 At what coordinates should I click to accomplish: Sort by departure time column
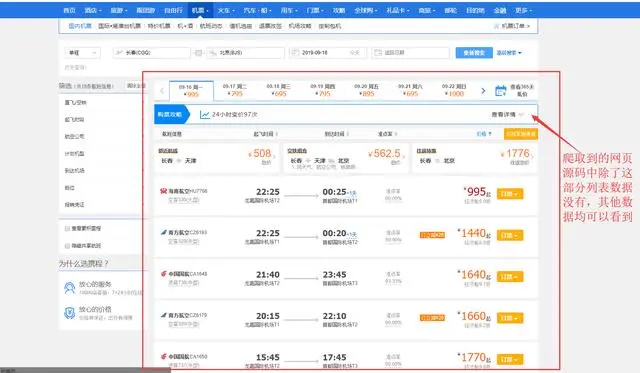point(265,134)
